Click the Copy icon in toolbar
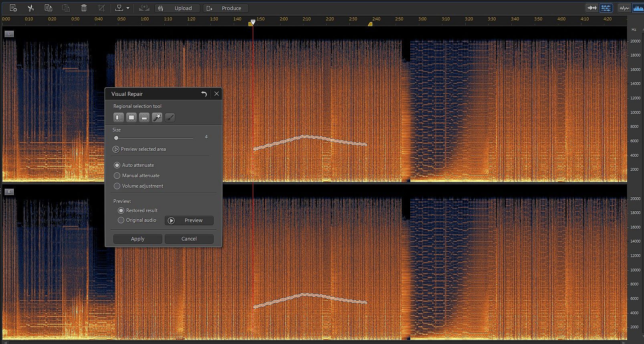Screen dimensions: 644x344 coord(48,8)
